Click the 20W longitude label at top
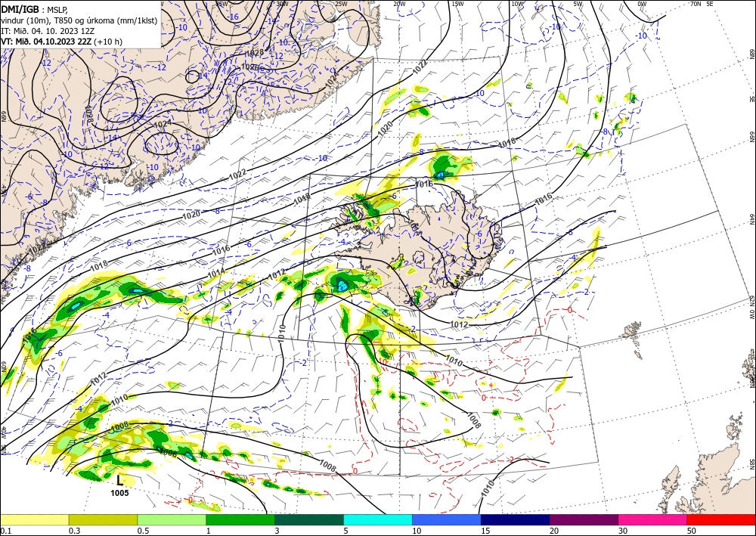The width and height of the screenshot is (756, 536). [398, 4]
